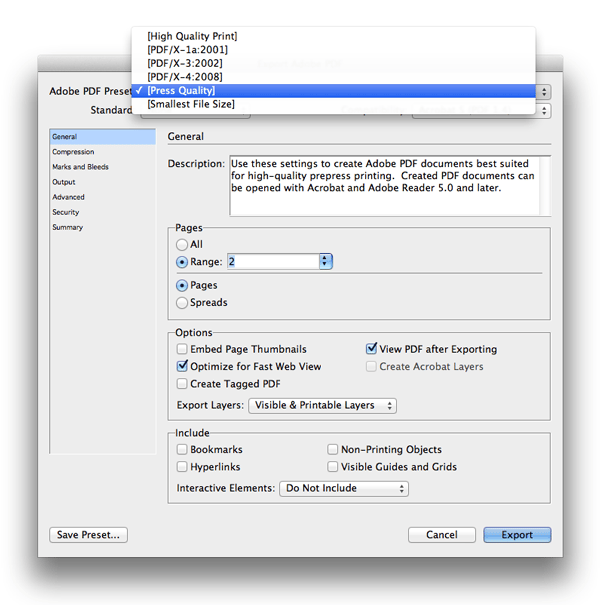Viewport: 600px width, 605px height.
Task: Select the Range radio button
Action: coord(182,262)
